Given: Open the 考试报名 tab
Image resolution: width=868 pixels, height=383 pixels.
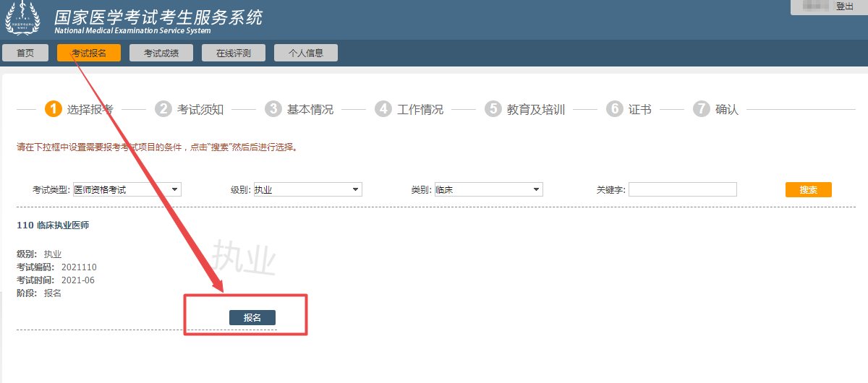Looking at the screenshot, I should click(89, 53).
